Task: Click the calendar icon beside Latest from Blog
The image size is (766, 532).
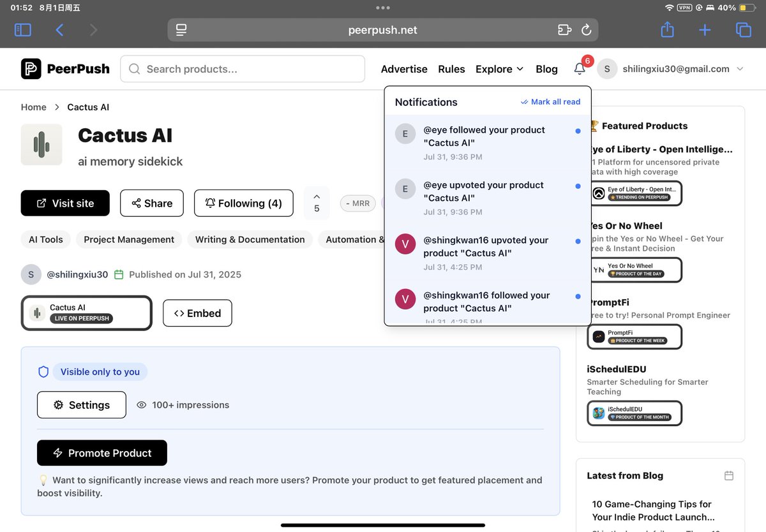Action: (x=729, y=475)
